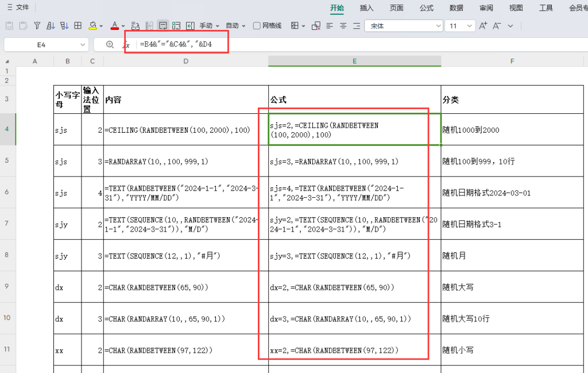Open the 手动 dropdown

point(209,25)
